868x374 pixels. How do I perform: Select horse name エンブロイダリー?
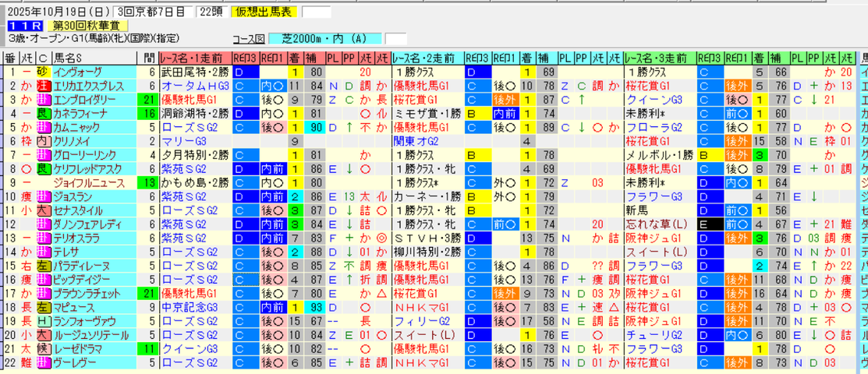pyautogui.click(x=85, y=99)
